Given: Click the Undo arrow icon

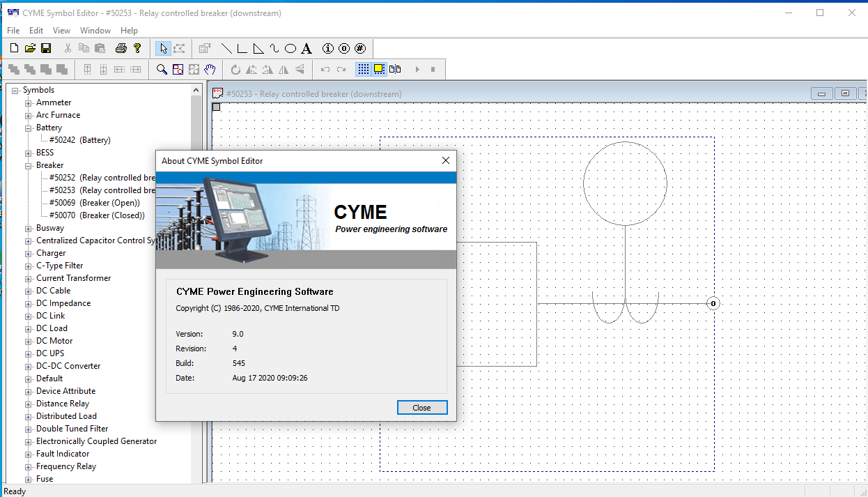Looking at the screenshot, I should [325, 69].
